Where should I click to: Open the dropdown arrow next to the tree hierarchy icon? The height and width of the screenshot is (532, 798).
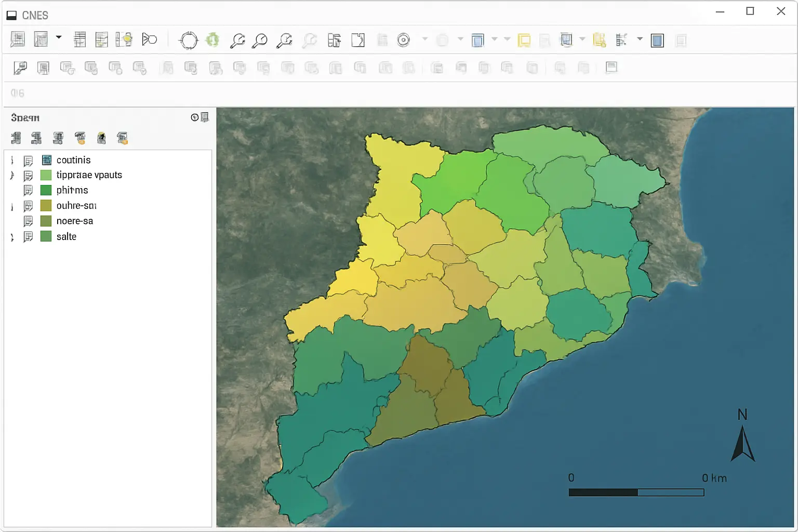(640, 39)
